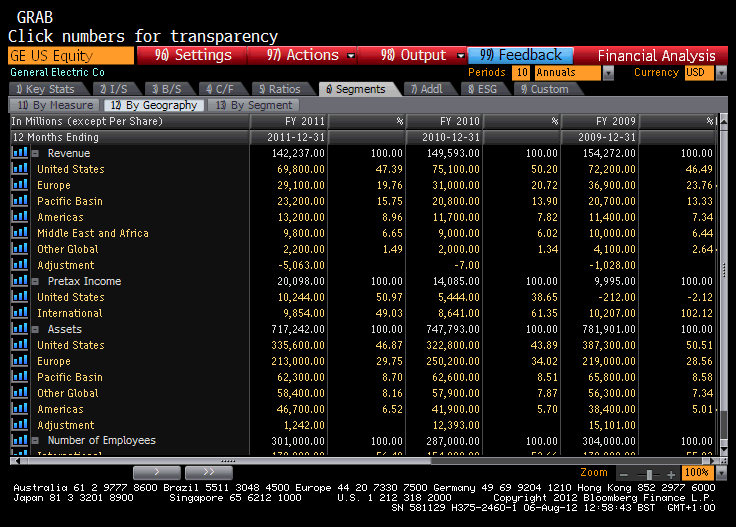
Task: Open chart icon for Assets Other Global row
Action: click(20, 392)
